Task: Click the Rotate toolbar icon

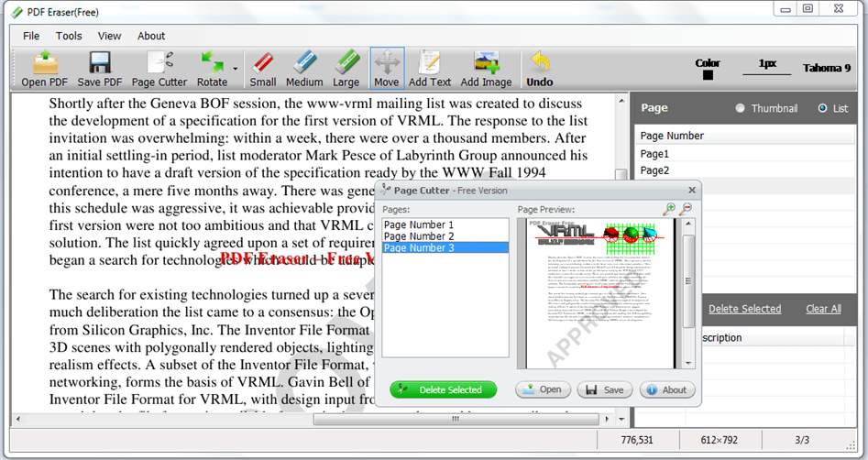Action: point(212,62)
